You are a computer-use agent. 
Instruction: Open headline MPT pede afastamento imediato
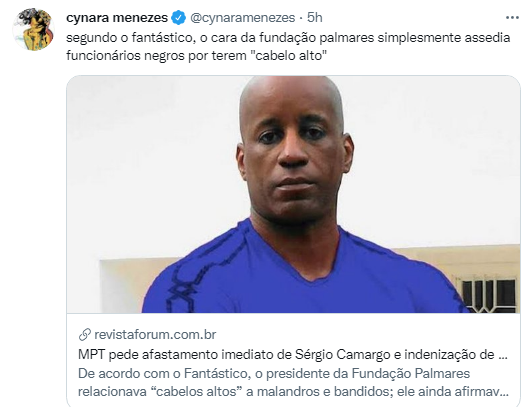[x=293, y=354]
